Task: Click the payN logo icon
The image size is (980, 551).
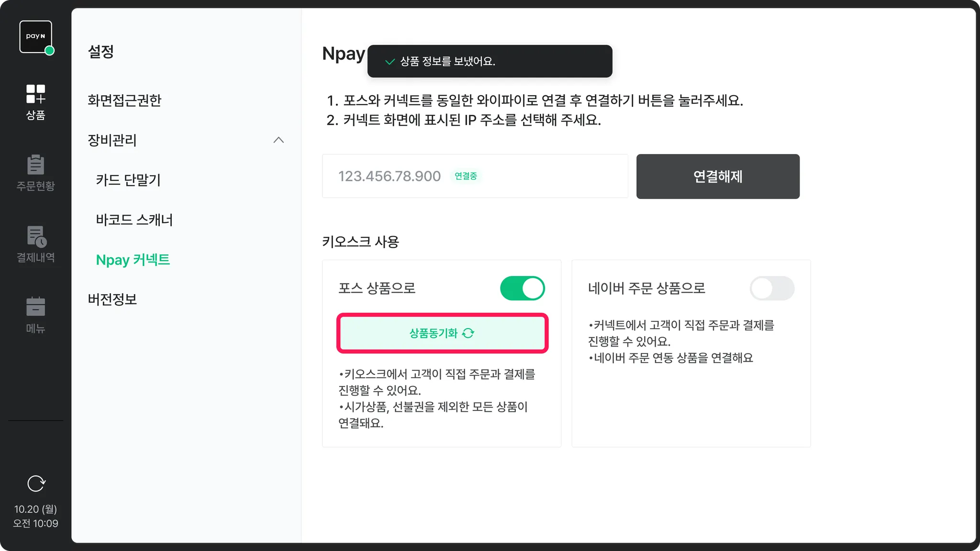Action: click(x=35, y=37)
